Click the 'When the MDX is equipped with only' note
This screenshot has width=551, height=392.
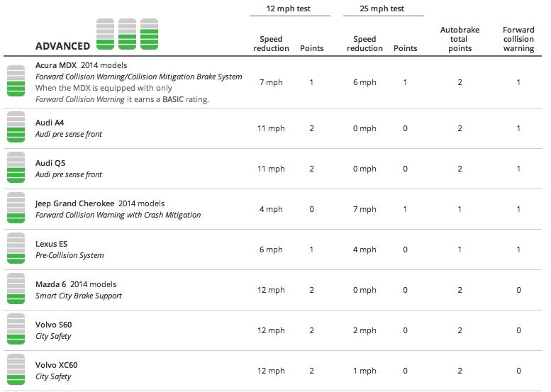tap(104, 88)
